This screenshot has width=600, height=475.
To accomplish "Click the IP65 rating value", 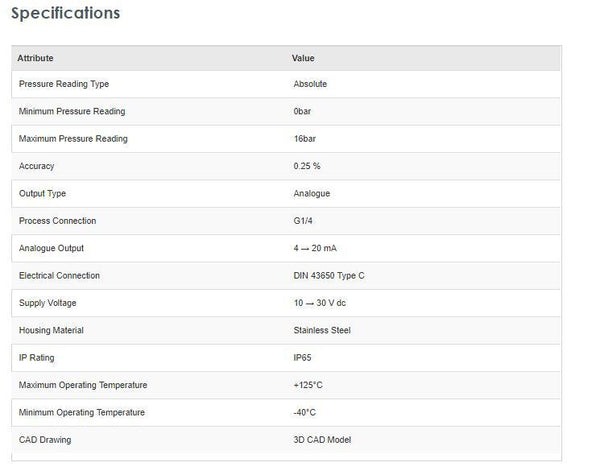I will (303, 357).
